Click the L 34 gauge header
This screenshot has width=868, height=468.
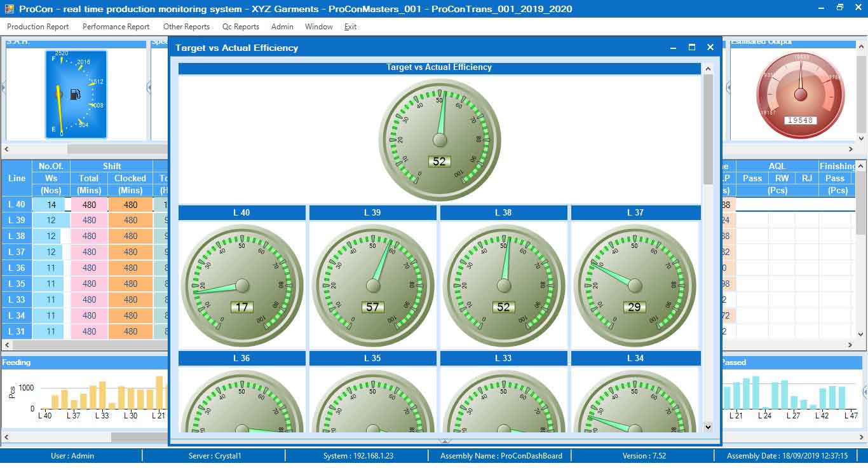635,358
